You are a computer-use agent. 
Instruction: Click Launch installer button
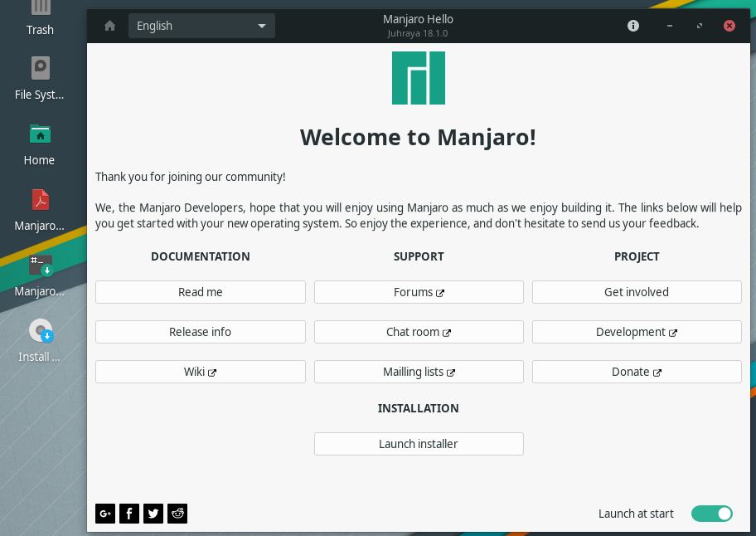pos(419,444)
